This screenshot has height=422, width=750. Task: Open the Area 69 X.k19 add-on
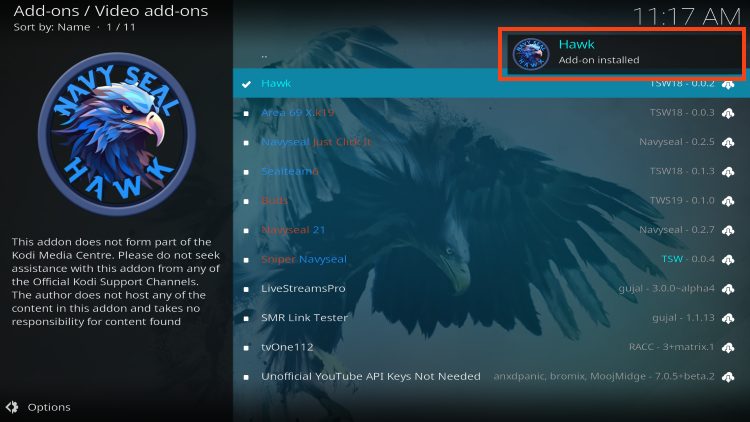tap(491, 112)
